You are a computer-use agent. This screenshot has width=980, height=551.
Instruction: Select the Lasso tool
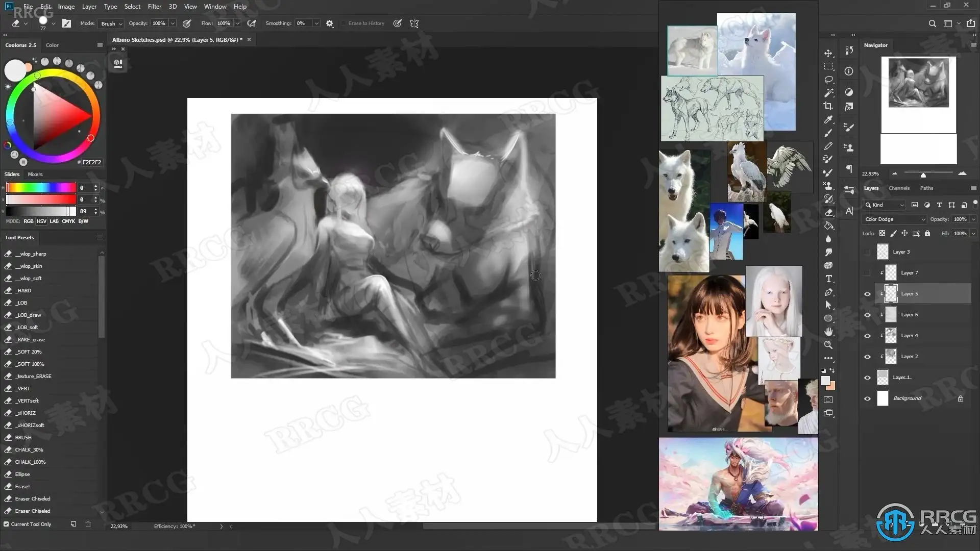[x=828, y=80]
